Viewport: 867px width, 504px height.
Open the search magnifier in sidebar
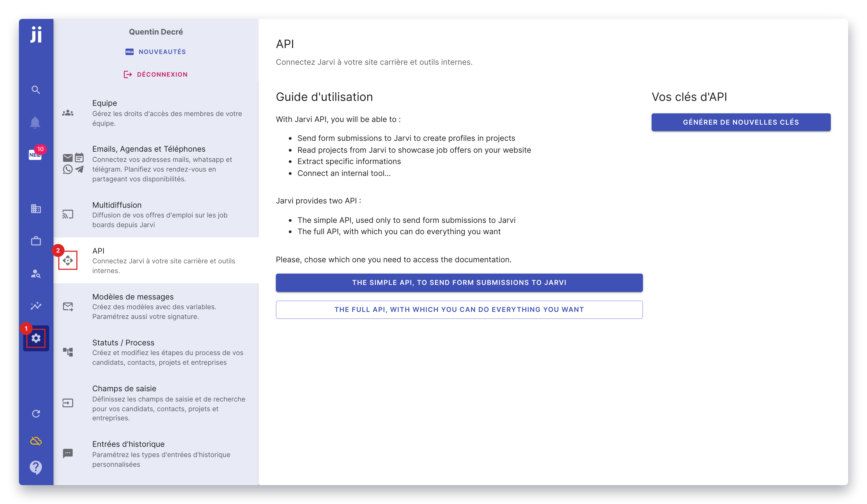coord(36,90)
